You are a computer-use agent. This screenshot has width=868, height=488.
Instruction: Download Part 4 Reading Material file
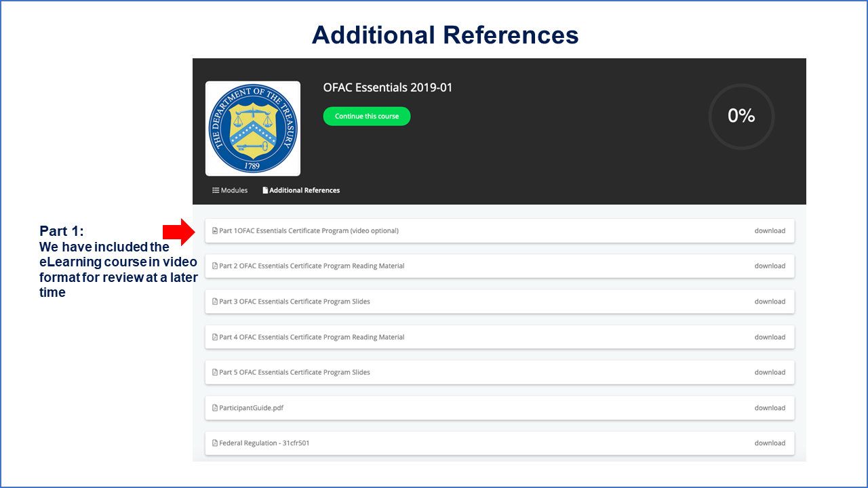pos(770,337)
